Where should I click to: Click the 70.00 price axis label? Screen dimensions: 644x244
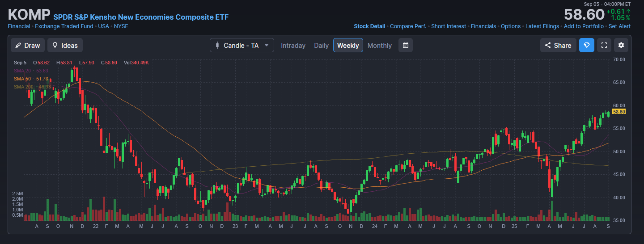[619, 59]
